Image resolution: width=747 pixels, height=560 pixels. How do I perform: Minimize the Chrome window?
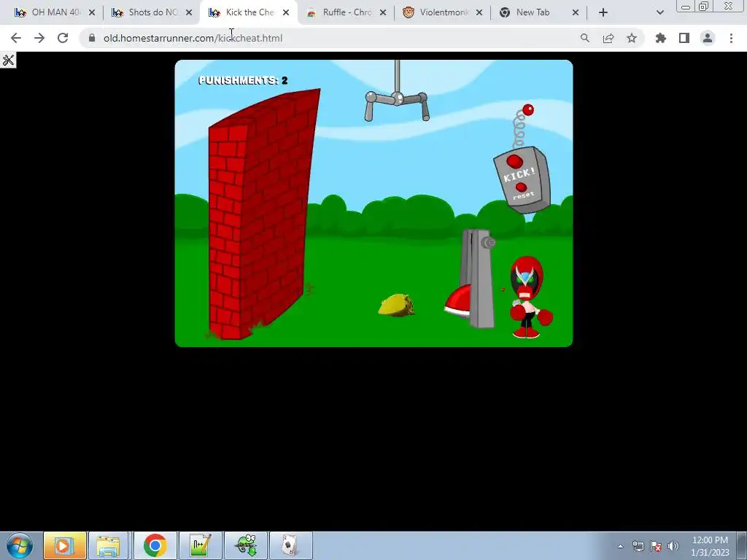pos(686,7)
